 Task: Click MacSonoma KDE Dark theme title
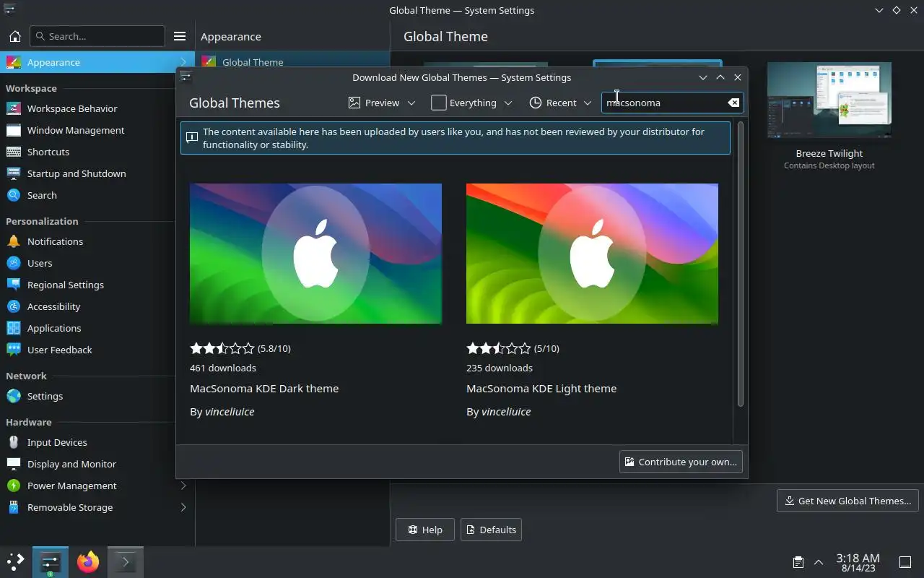click(x=264, y=388)
